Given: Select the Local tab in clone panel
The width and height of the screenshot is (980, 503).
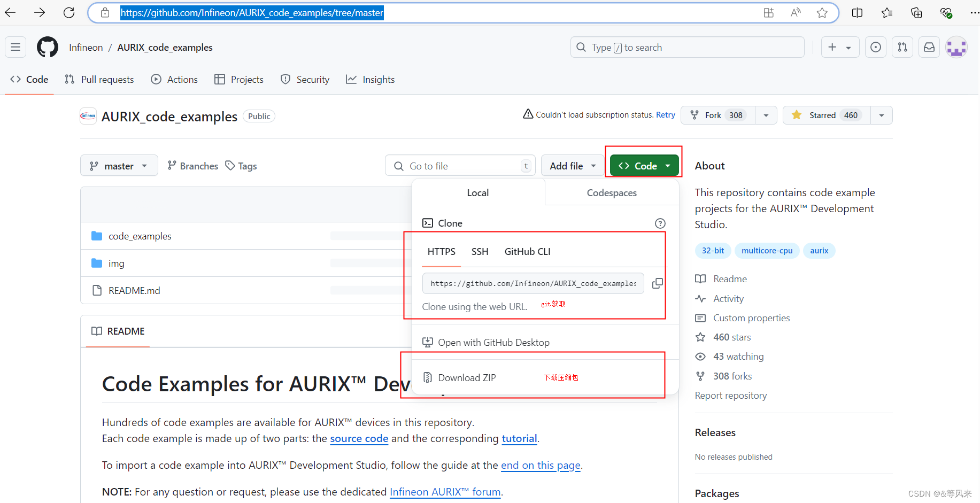Looking at the screenshot, I should pos(478,192).
